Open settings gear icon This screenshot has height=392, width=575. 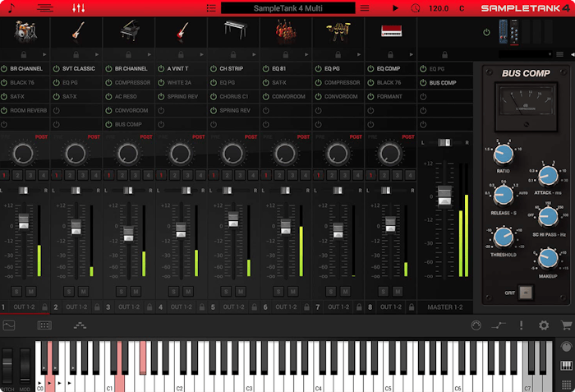[x=544, y=325]
